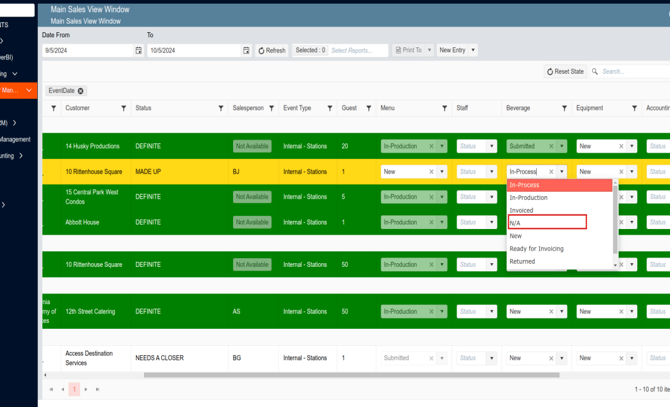Remove the EventDate grouping chip
Viewport: 670px width, 407px height.
click(x=81, y=91)
